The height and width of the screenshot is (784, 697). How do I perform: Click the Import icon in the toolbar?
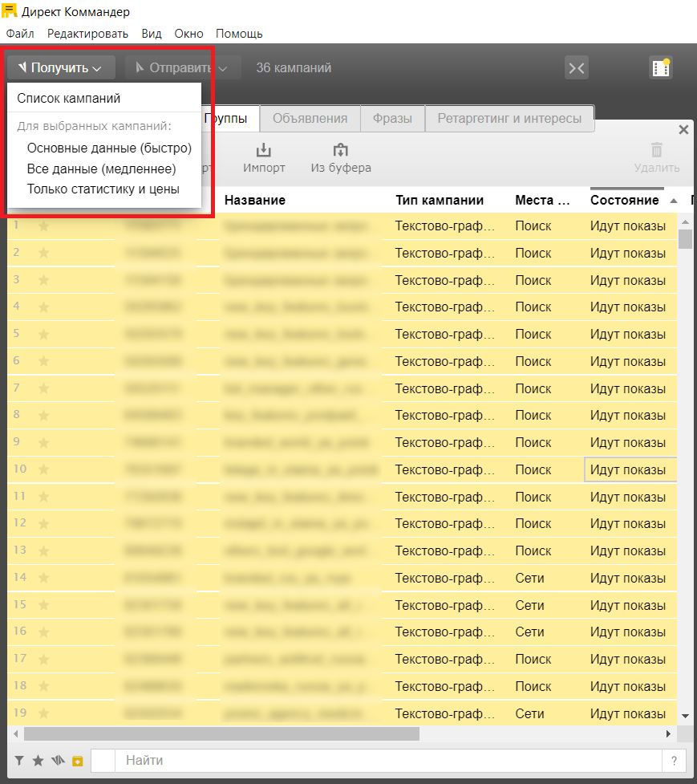coord(264,151)
